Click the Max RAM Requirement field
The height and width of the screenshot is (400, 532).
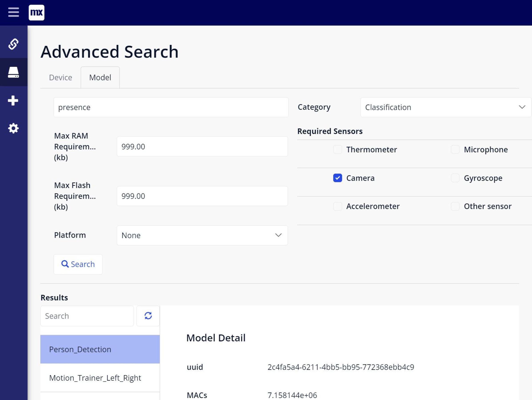pos(202,146)
